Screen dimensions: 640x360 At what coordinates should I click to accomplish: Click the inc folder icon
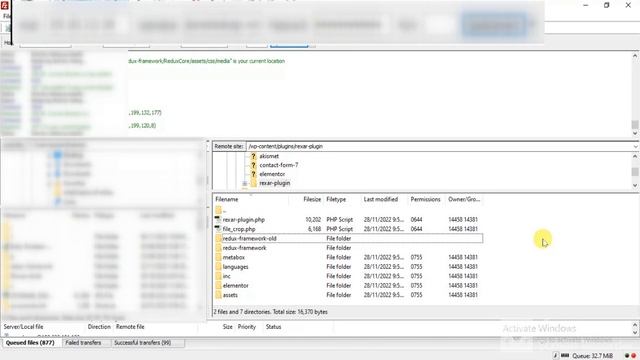218,276
